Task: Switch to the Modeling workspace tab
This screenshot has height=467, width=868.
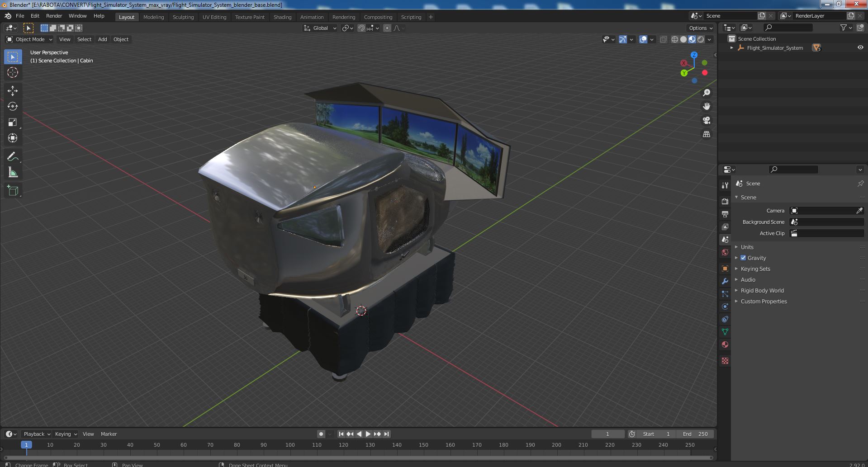Action: tap(153, 17)
